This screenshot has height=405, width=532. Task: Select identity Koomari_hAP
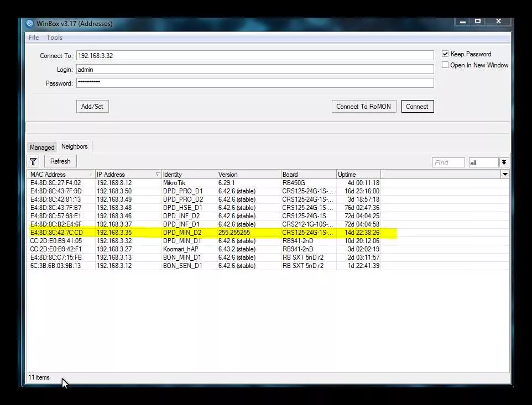coord(181,249)
